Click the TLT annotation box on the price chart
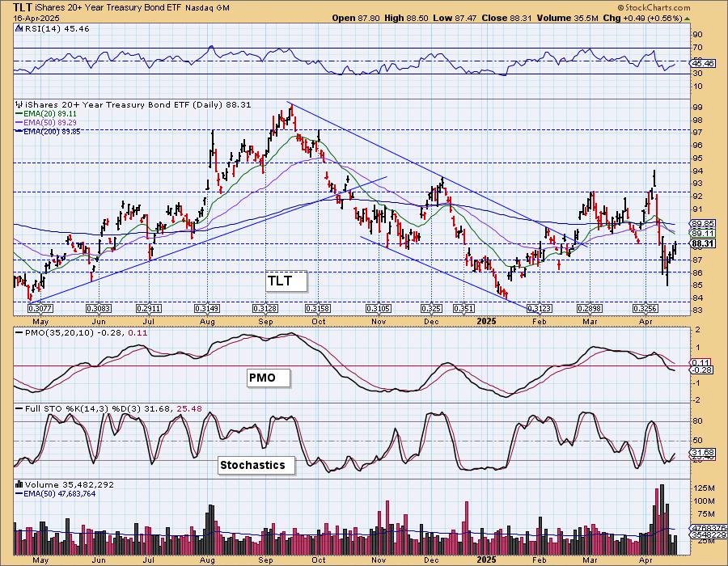728x566 pixels. click(286, 281)
